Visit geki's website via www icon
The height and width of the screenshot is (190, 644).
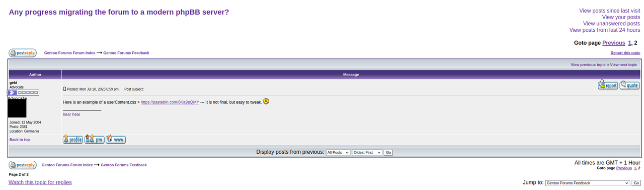coord(116,139)
